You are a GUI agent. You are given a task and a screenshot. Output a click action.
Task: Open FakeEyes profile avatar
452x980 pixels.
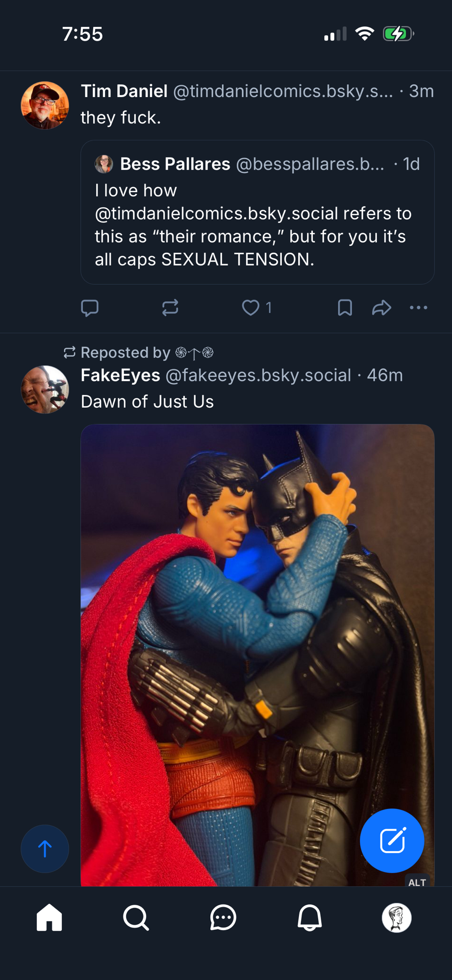pyautogui.click(x=45, y=390)
